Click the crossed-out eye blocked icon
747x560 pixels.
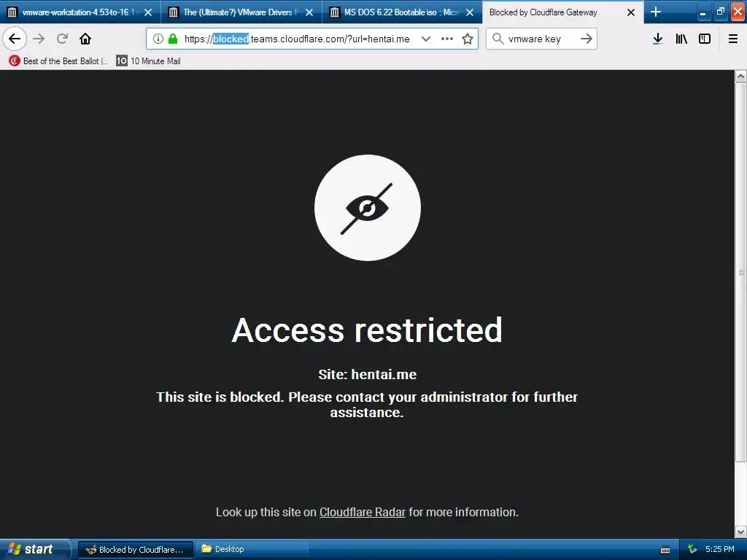tap(368, 208)
